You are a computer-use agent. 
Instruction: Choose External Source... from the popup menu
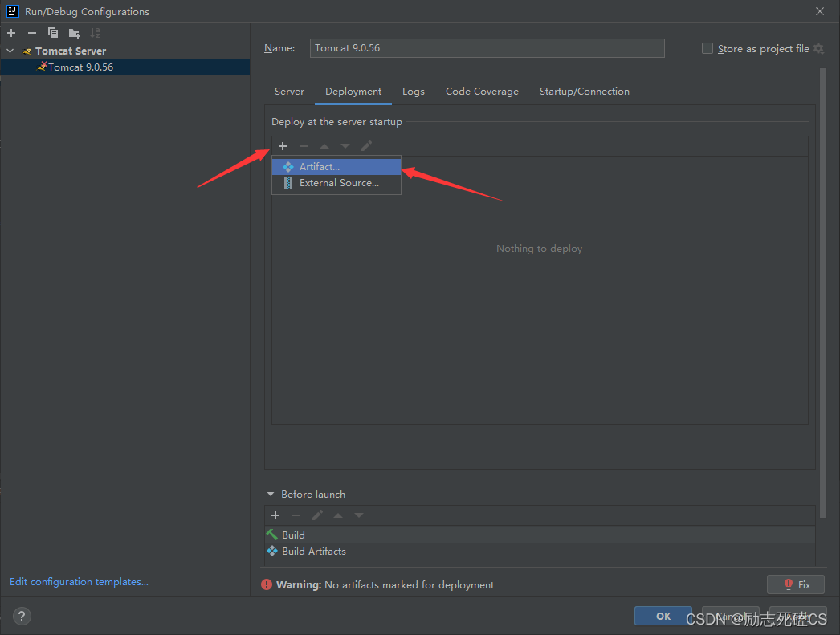tap(336, 183)
